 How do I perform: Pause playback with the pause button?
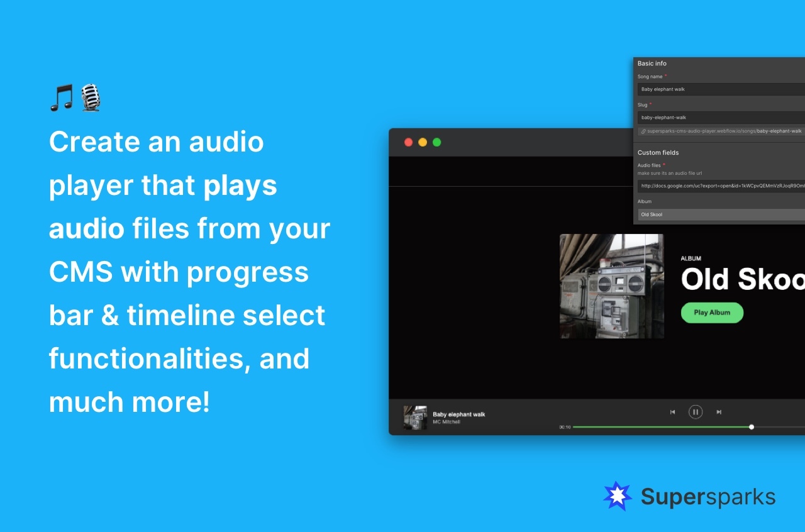[695, 412]
